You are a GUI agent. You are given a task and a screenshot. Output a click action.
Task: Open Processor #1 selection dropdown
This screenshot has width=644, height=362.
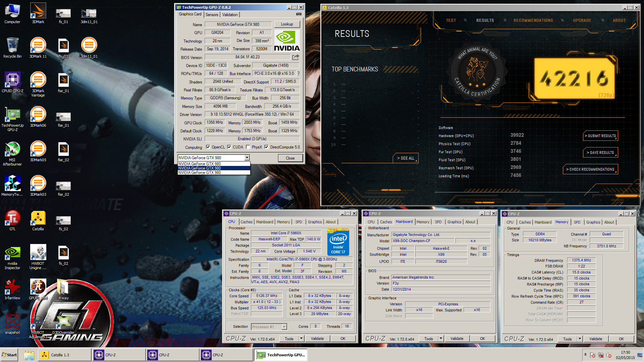pyautogui.click(x=284, y=327)
